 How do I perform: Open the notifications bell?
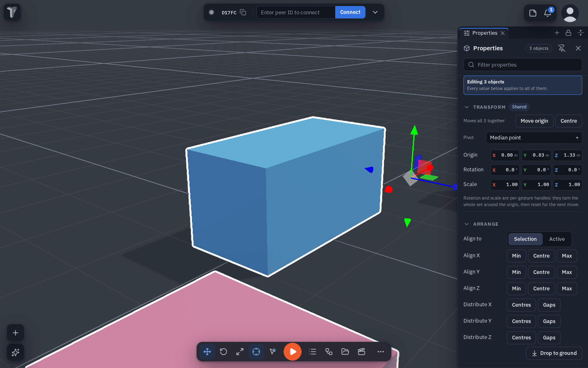coord(548,13)
